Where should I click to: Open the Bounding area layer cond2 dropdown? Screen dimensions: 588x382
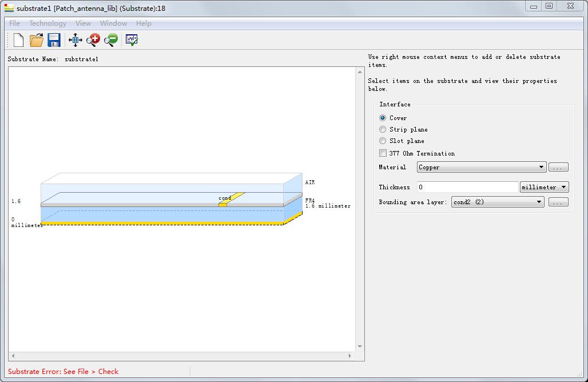coord(498,202)
